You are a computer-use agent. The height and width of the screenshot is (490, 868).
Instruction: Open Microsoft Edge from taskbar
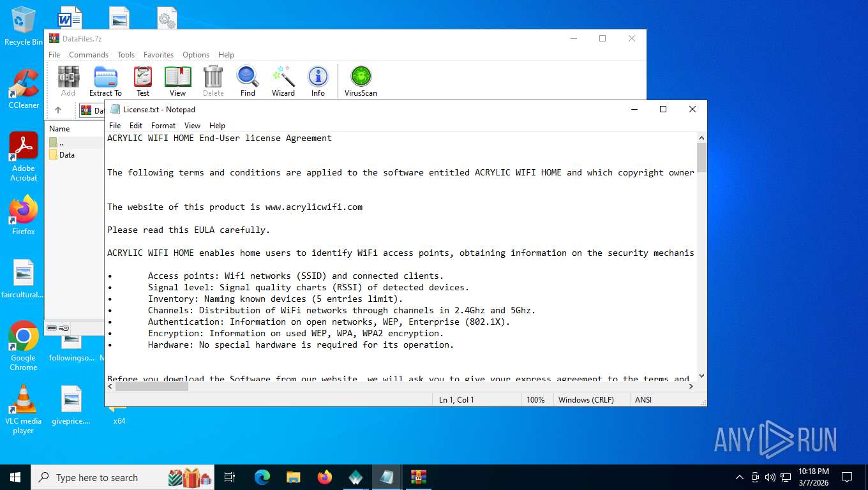tap(262, 477)
